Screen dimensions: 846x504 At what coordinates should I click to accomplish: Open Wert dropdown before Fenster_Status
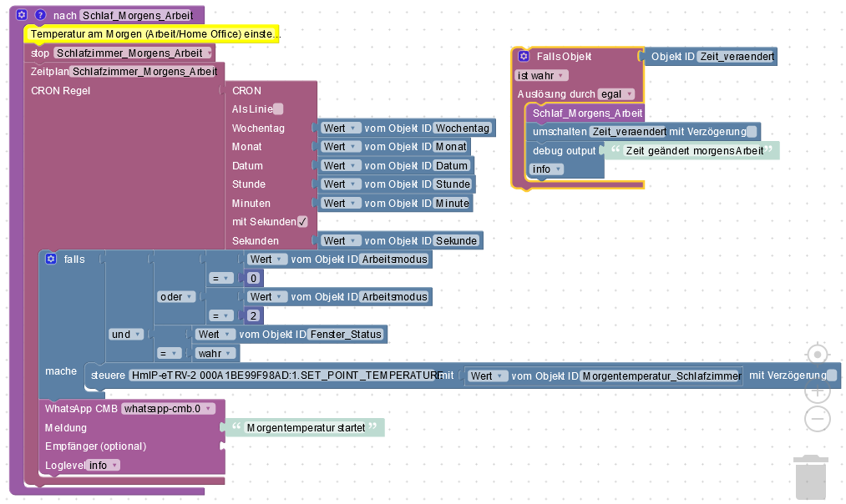(214, 335)
